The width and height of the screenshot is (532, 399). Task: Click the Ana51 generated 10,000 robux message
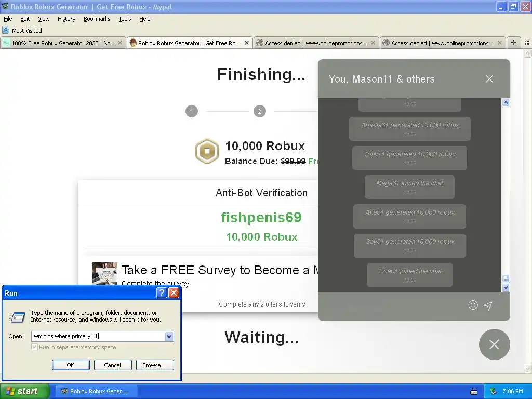409,216
